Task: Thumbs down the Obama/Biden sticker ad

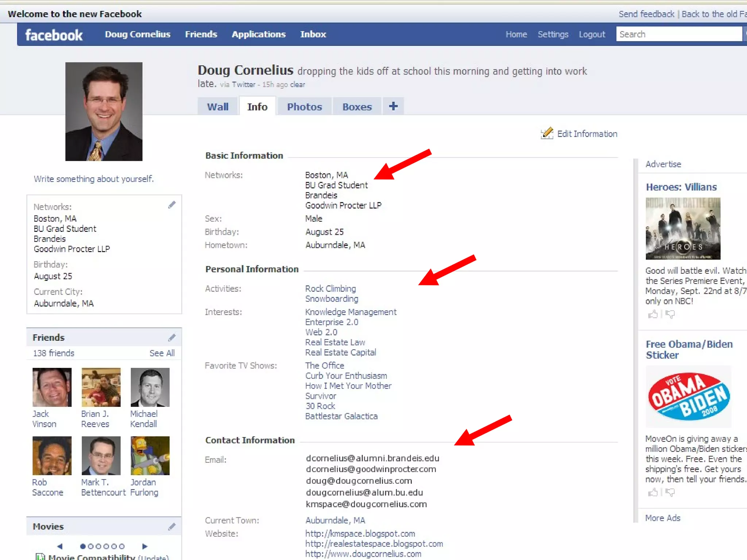Action: tap(670, 493)
